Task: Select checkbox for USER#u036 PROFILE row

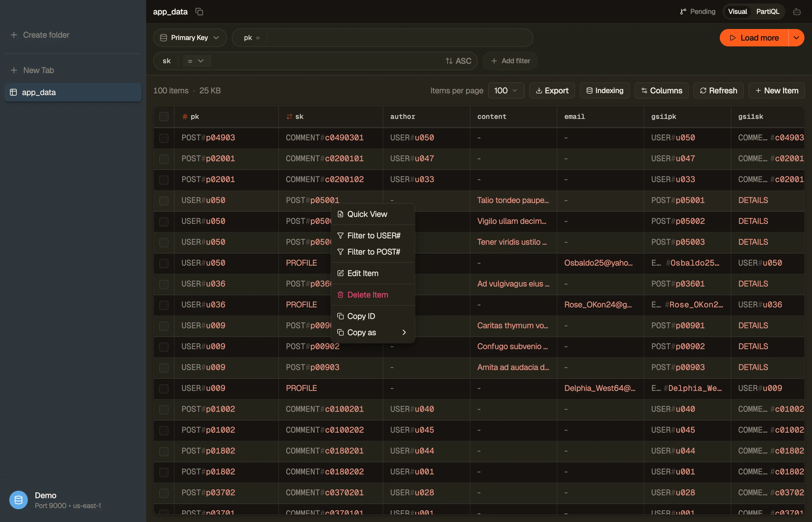Action: point(164,305)
